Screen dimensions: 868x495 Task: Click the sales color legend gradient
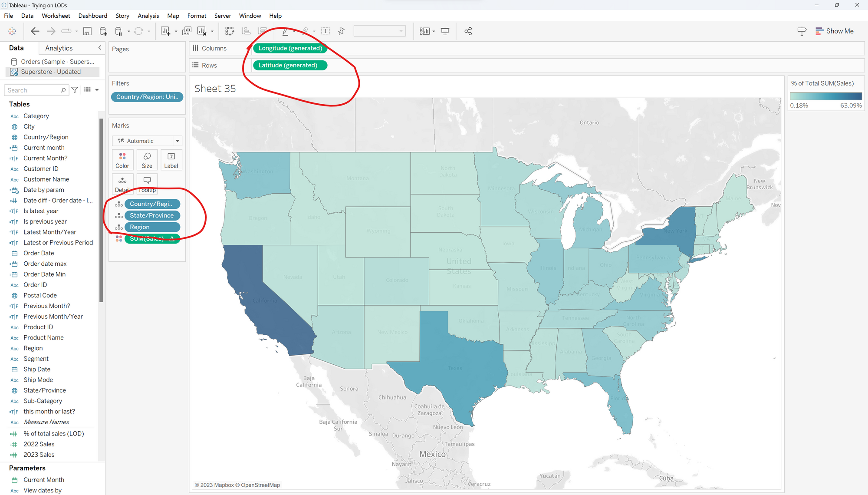click(x=825, y=96)
